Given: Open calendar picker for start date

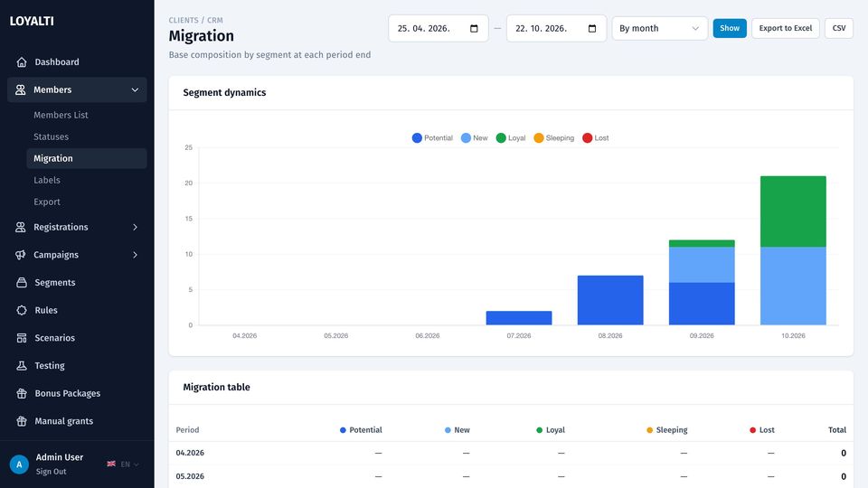Looking at the screenshot, I should click(474, 28).
